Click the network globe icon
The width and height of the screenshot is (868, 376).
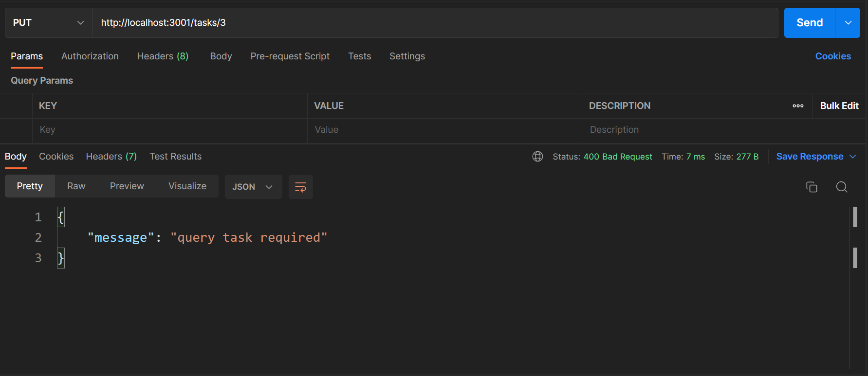(x=537, y=157)
